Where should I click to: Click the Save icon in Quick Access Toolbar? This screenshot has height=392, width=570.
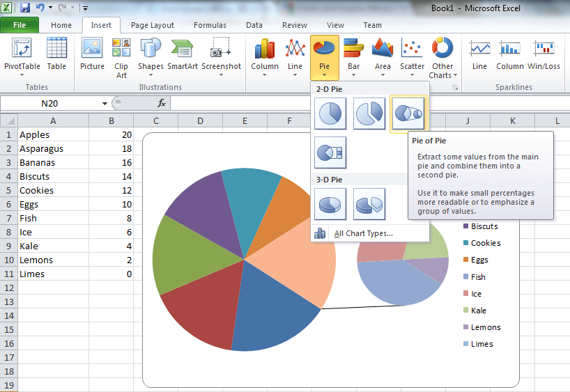[x=24, y=7]
